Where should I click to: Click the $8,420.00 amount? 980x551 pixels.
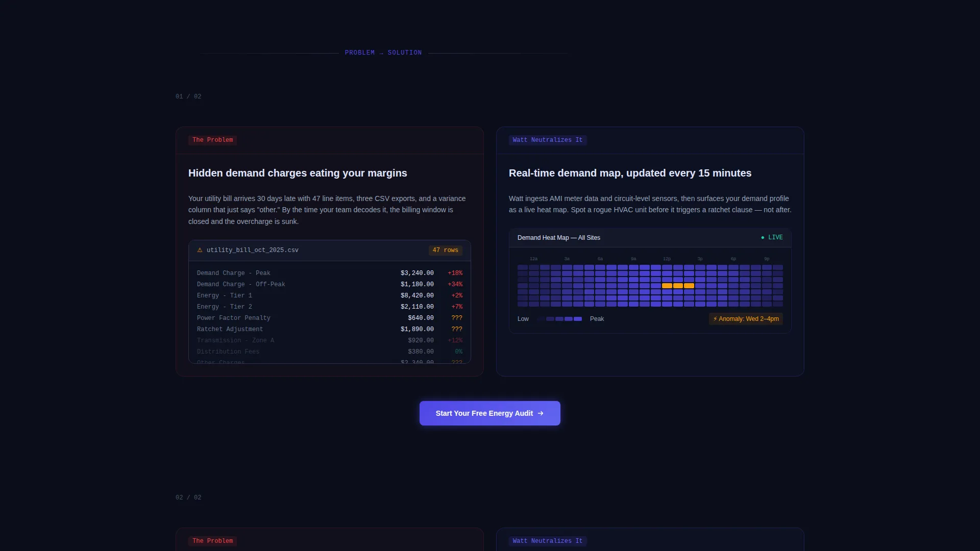point(417,295)
